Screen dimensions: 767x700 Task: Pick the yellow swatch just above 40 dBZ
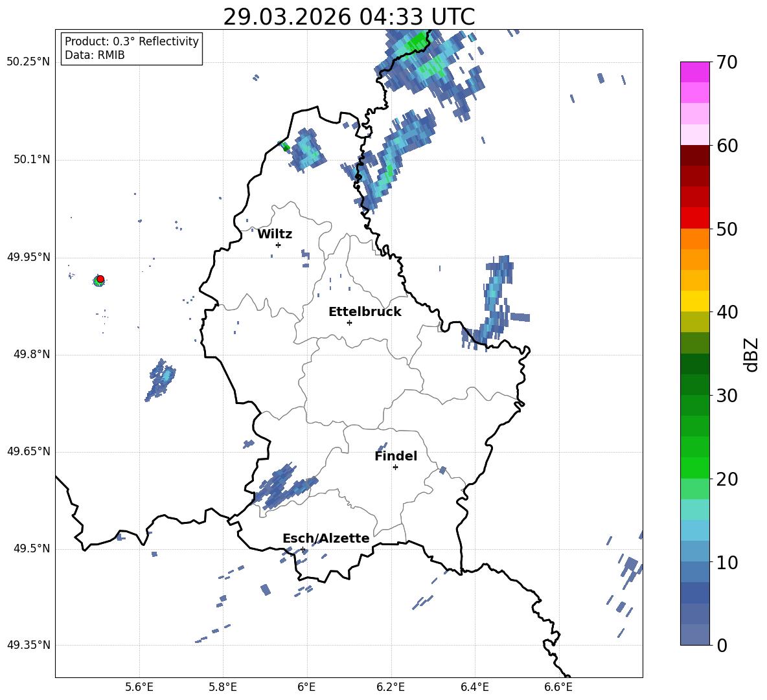coord(695,301)
